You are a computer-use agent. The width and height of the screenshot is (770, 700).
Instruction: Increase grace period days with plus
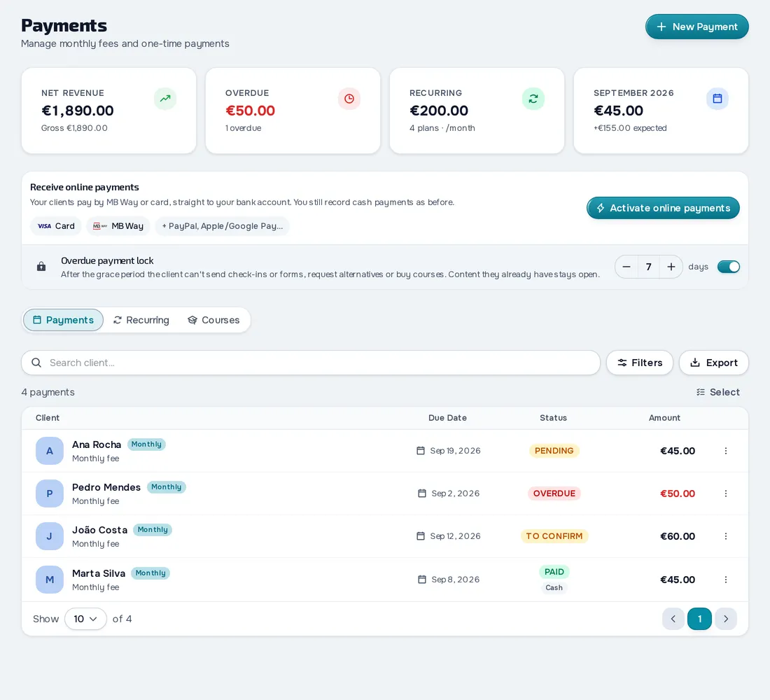671,267
